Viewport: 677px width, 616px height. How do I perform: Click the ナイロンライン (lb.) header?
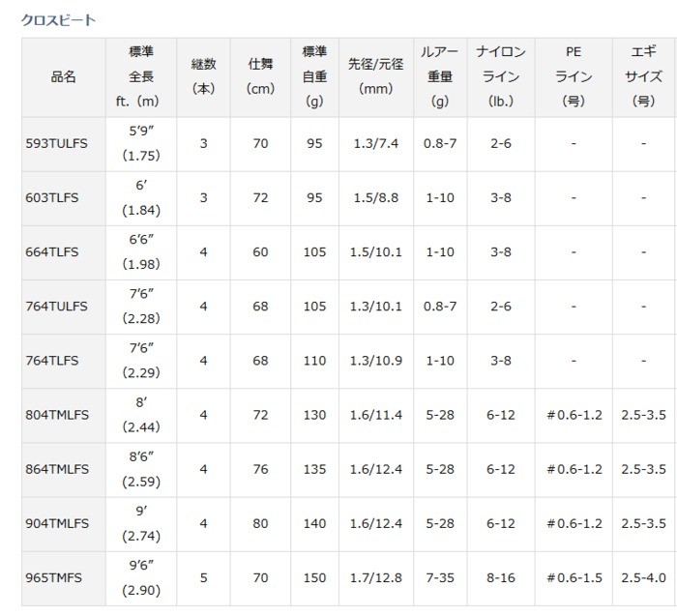tap(500, 77)
